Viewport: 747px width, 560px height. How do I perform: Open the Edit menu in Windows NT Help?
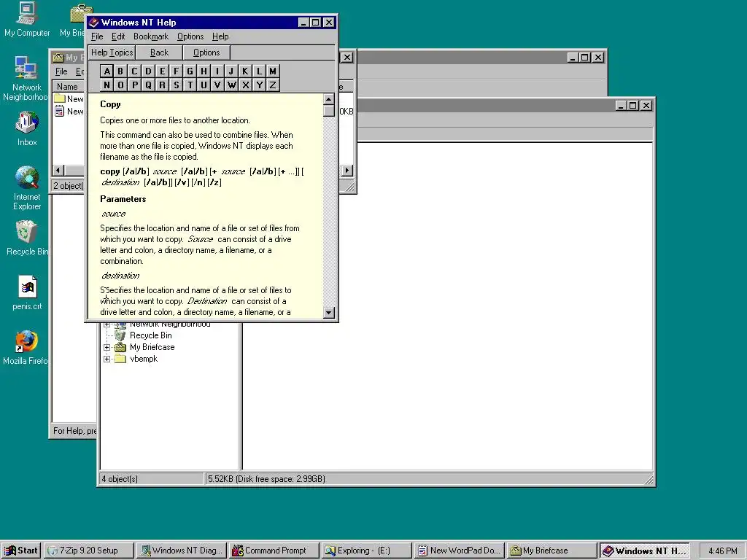point(118,36)
